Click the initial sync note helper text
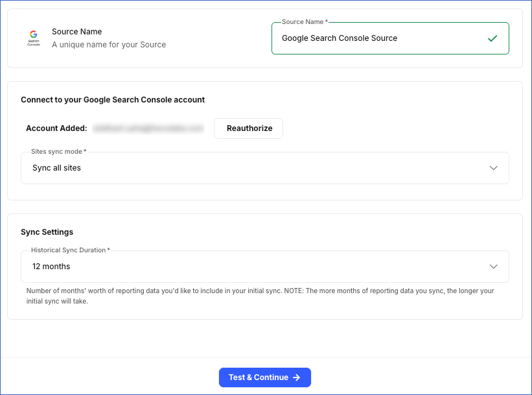Viewport: 532px width, 395px height. point(260,296)
